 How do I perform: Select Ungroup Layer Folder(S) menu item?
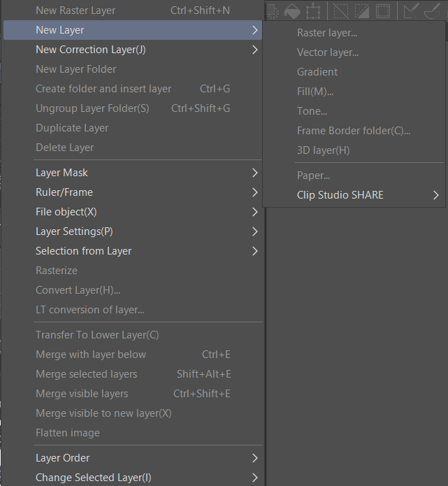point(133,108)
